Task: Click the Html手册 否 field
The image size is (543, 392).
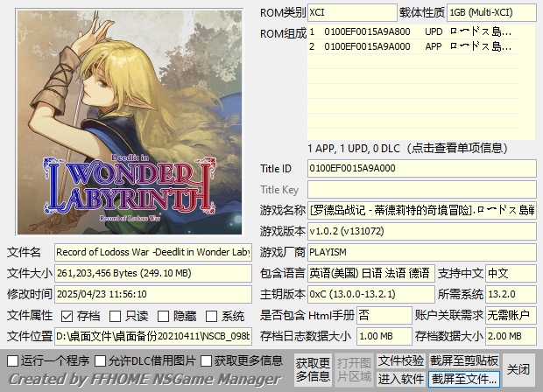Action: 384,315
